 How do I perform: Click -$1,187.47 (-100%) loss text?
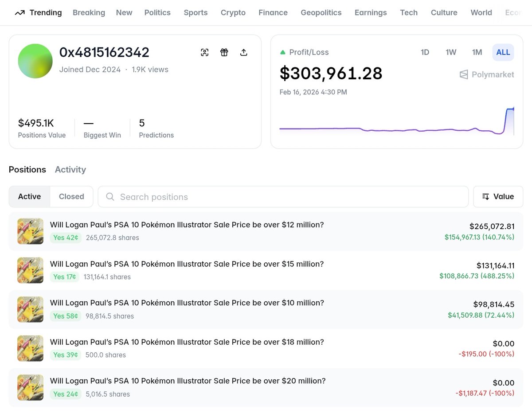485,393
